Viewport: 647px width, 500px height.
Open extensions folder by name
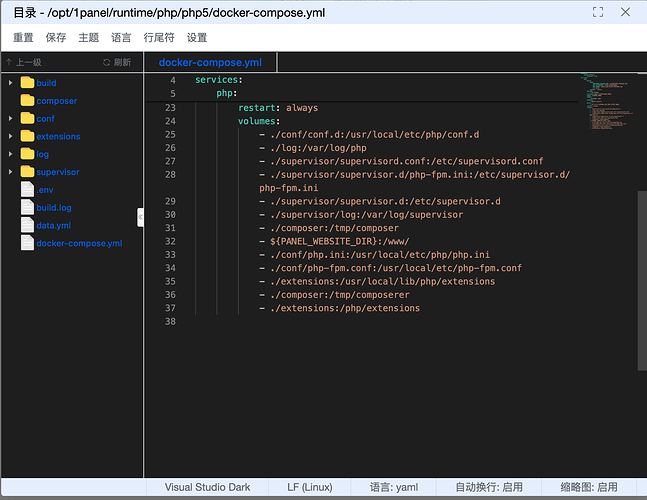click(58, 137)
